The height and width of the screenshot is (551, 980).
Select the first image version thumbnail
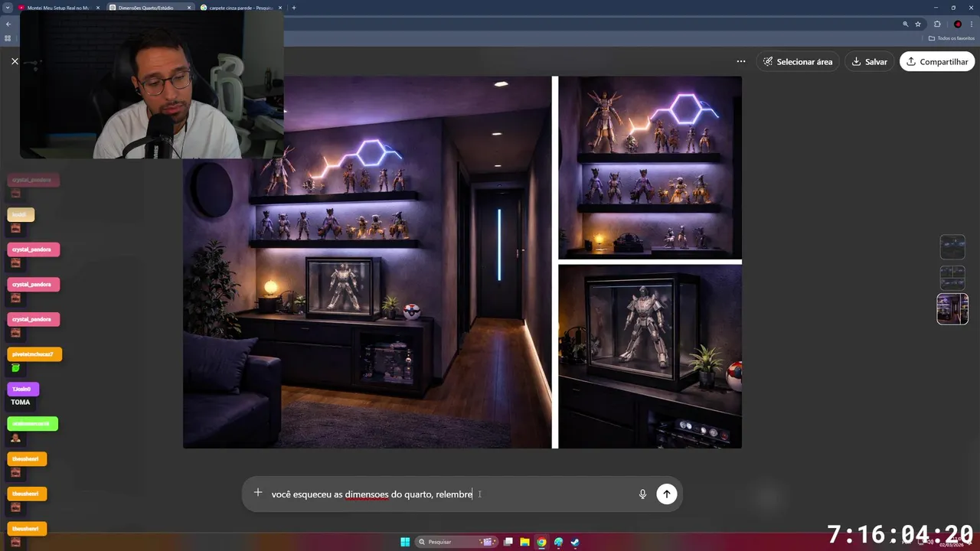[x=952, y=247]
